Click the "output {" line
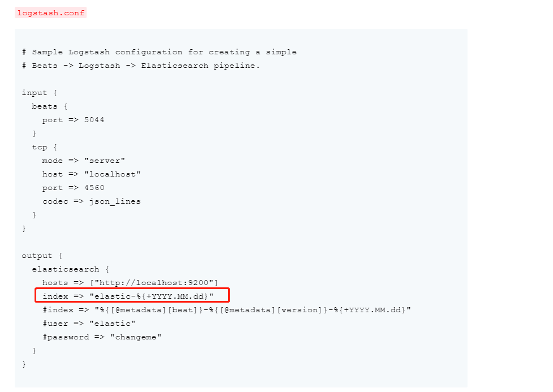This screenshot has width=553, height=392. (x=42, y=256)
